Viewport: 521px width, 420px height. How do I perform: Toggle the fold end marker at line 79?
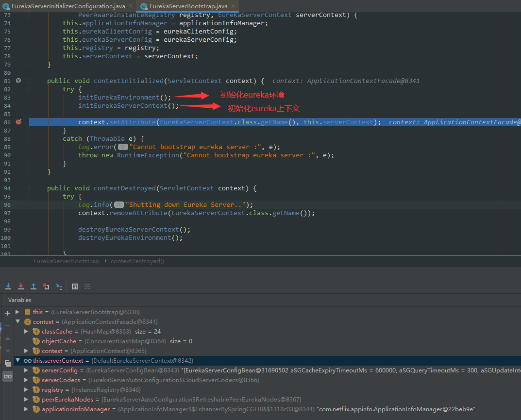point(29,65)
